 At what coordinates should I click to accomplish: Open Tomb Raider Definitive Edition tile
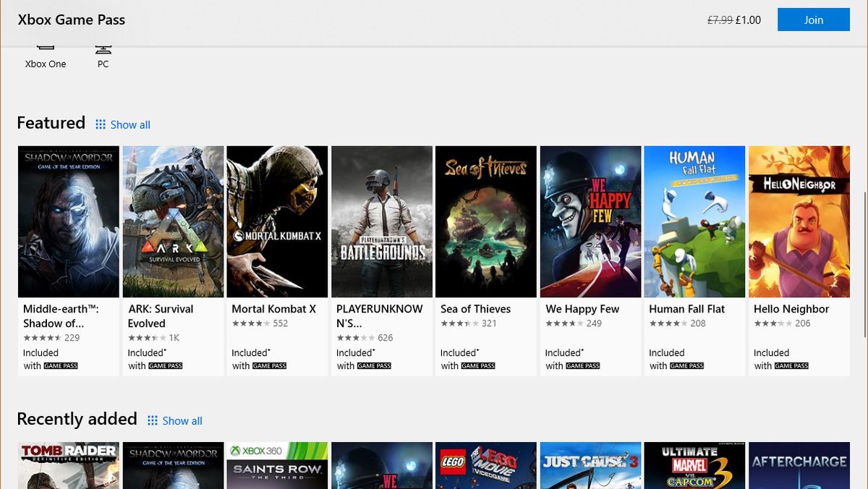pos(68,465)
